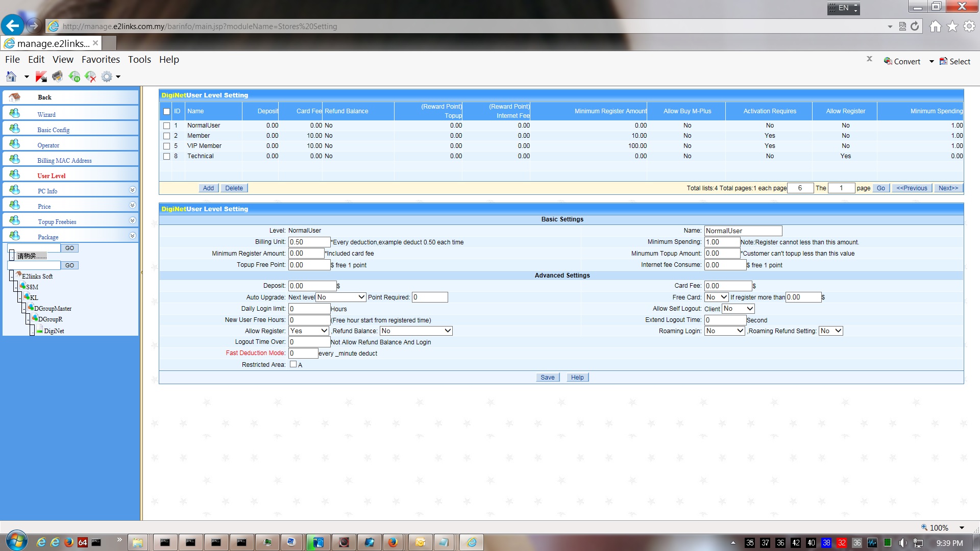
Task: Click the Add button below the table
Action: tap(208, 188)
